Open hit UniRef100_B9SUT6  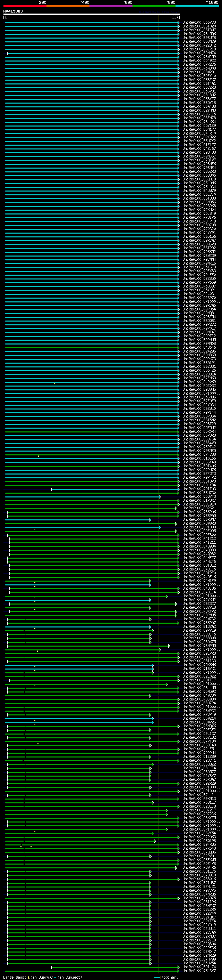point(199,38)
